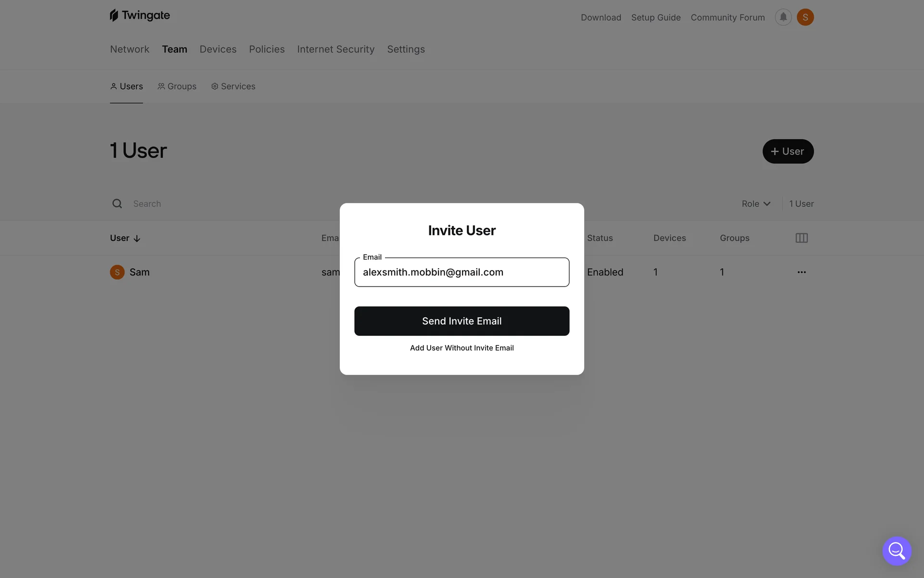
Task: Open the column layout icon
Action: (801, 238)
